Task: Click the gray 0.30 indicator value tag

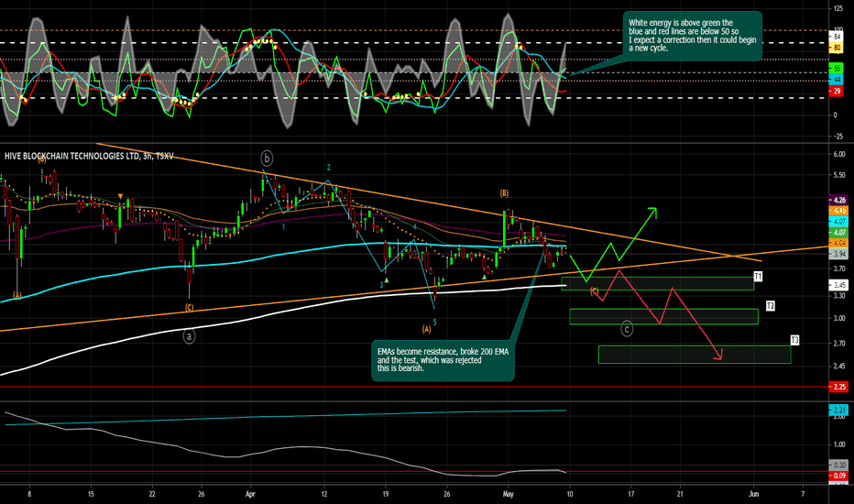Action: (838, 465)
